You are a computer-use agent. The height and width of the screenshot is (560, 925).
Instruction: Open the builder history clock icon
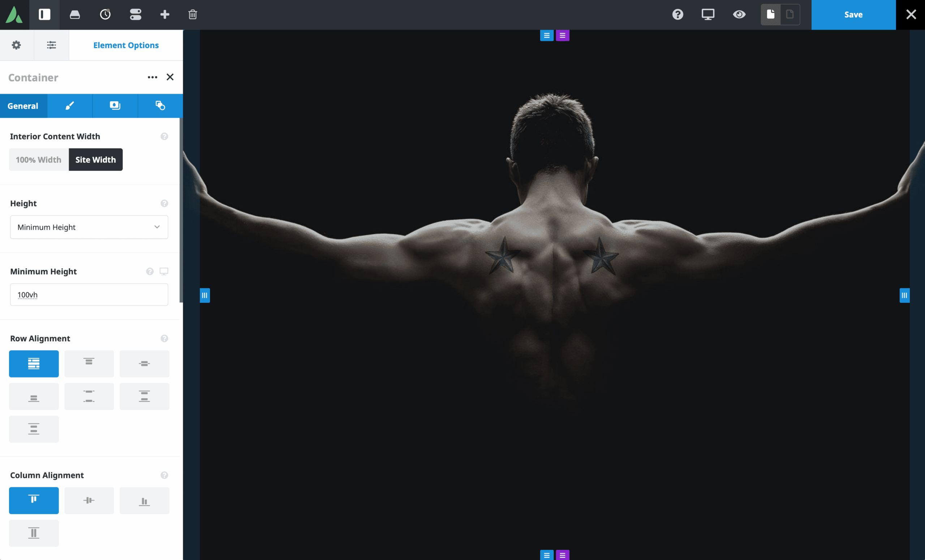click(105, 15)
